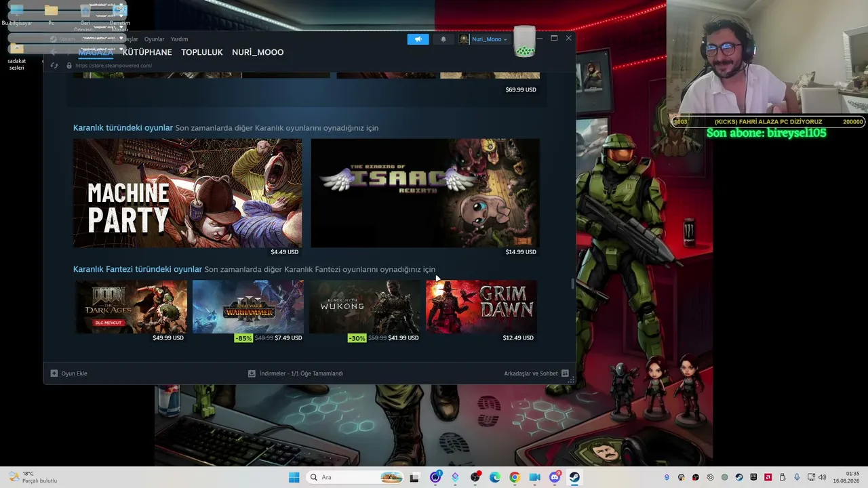Open Arkadaşlar ve Sohbet
Viewport: 868px width, 488px height.
click(x=536, y=373)
